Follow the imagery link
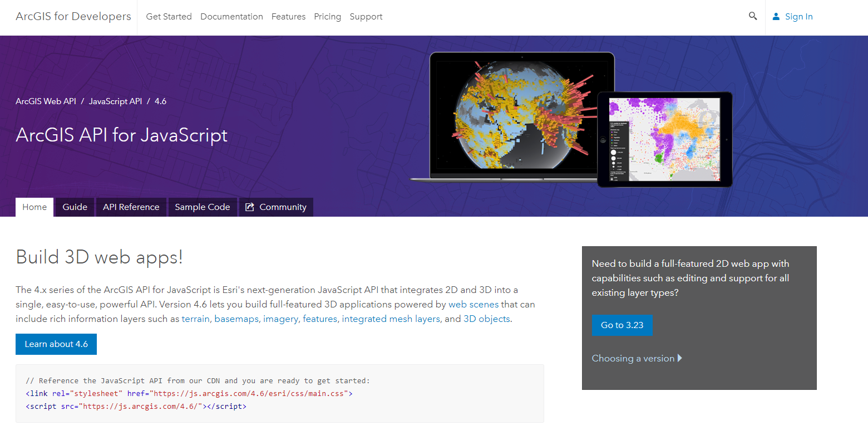This screenshot has width=868, height=430. point(280,319)
